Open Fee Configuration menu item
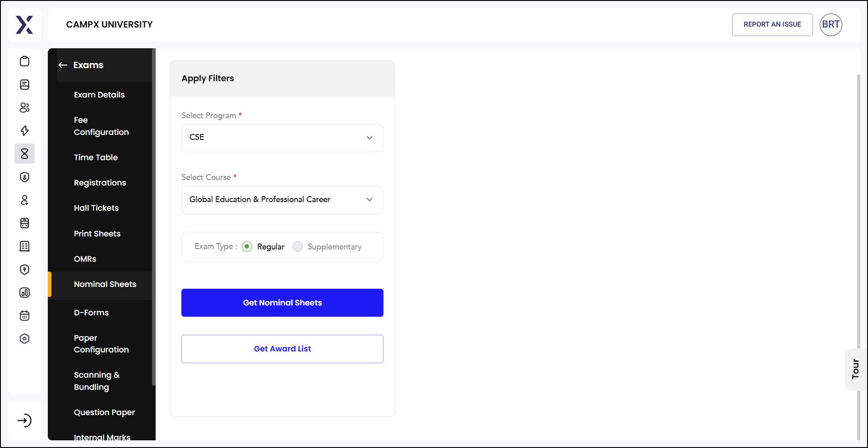This screenshot has width=868, height=448. (102, 126)
